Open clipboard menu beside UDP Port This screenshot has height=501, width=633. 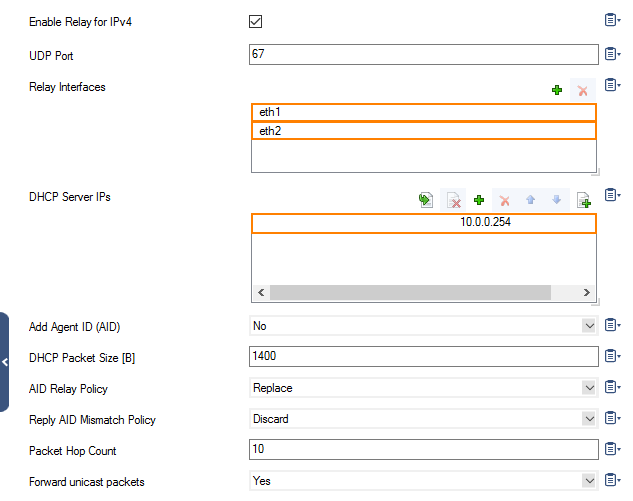tap(611, 54)
